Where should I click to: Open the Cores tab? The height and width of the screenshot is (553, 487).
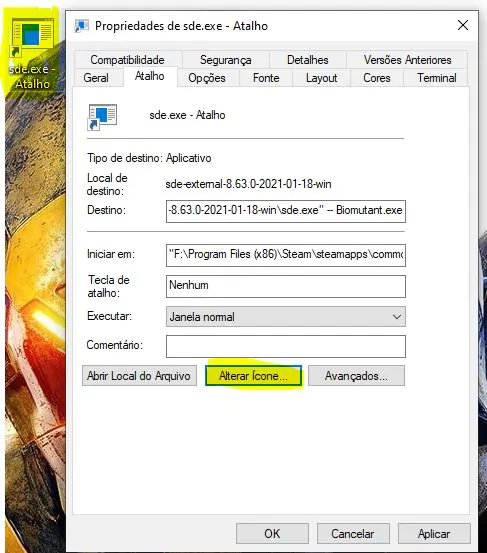[x=377, y=78]
